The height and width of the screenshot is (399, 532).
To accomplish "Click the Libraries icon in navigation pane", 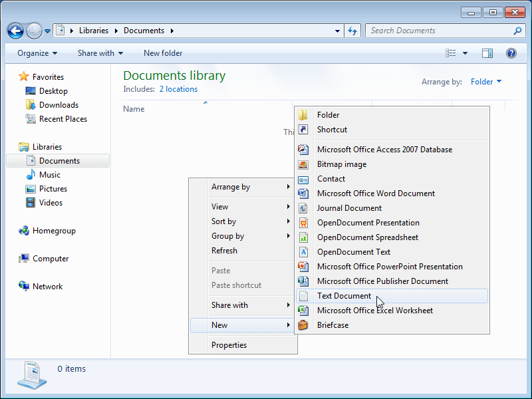I will tap(24, 147).
